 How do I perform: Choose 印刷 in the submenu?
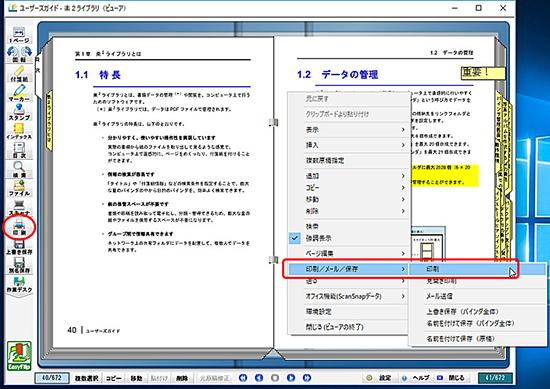[x=477, y=269]
